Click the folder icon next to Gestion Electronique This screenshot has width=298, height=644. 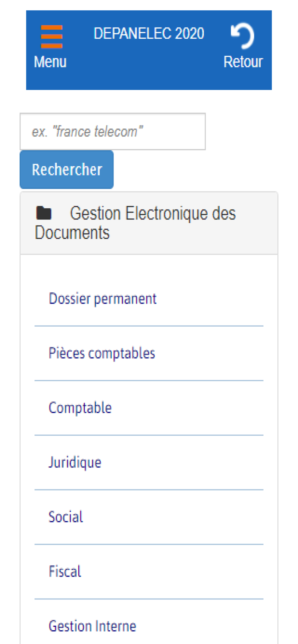pos(45,213)
